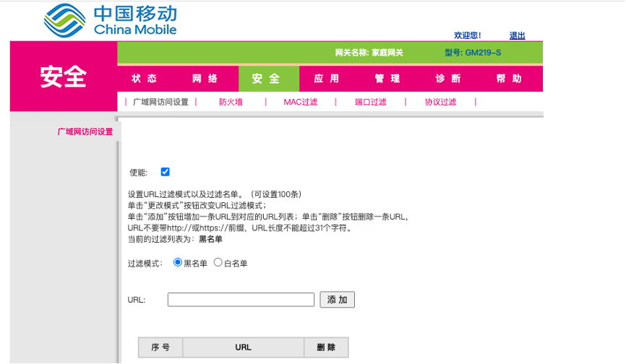Select the 安全 tab
This screenshot has height=364, width=626.
click(269, 79)
